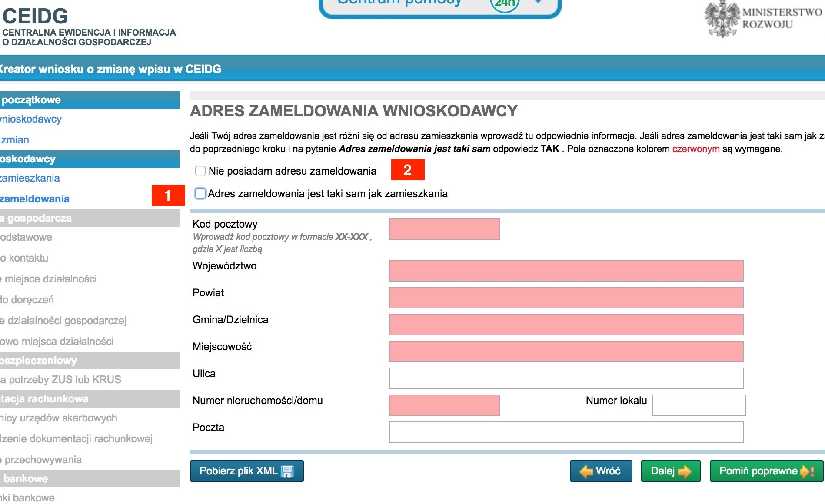This screenshot has width=825, height=504.
Task: Click the CEIDG logo in header
Action: click(x=36, y=17)
